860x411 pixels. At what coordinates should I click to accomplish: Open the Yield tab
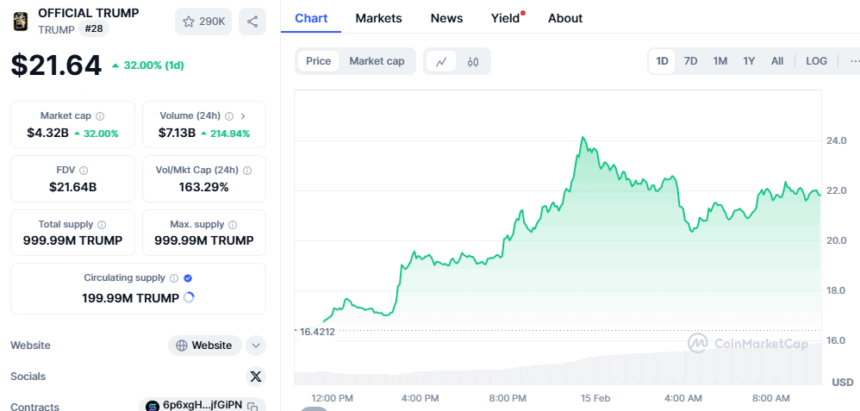pyautogui.click(x=505, y=18)
